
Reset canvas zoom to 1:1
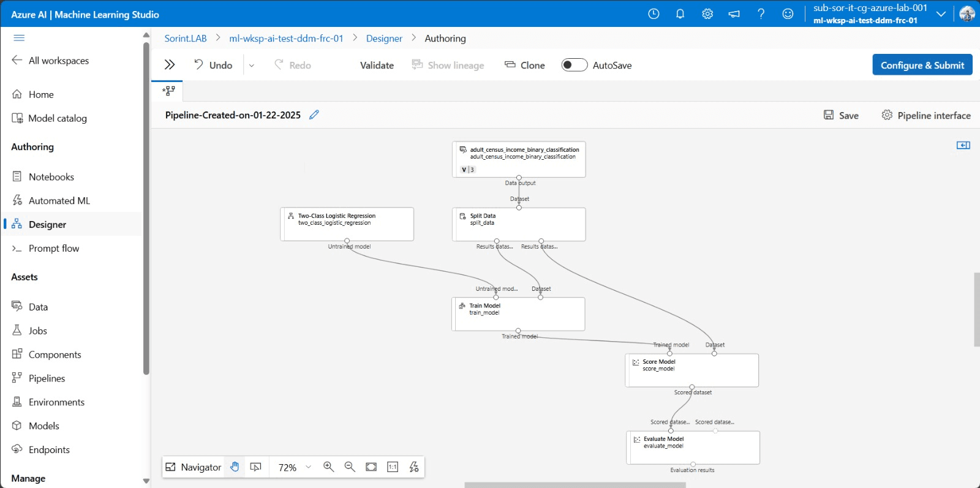(393, 467)
